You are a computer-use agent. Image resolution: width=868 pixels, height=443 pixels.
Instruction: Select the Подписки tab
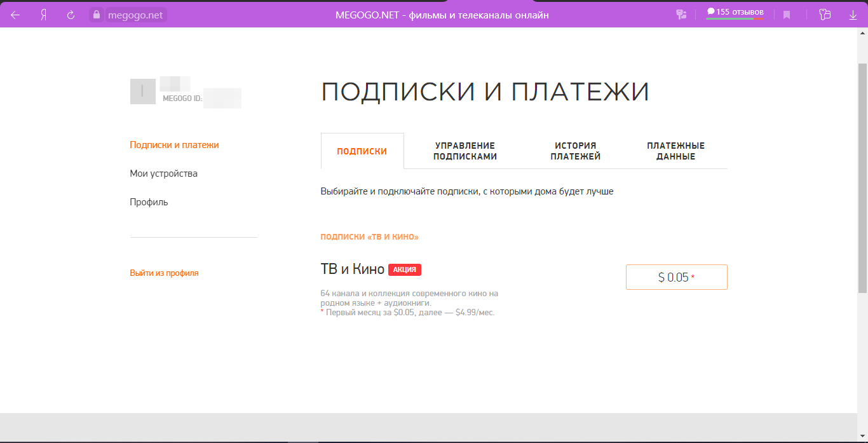click(x=362, y=151)
